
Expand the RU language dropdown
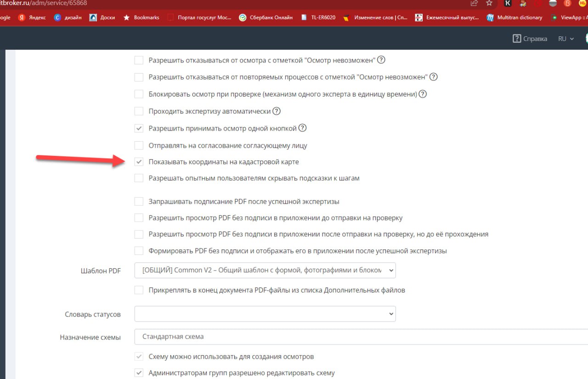pos(566,39)
